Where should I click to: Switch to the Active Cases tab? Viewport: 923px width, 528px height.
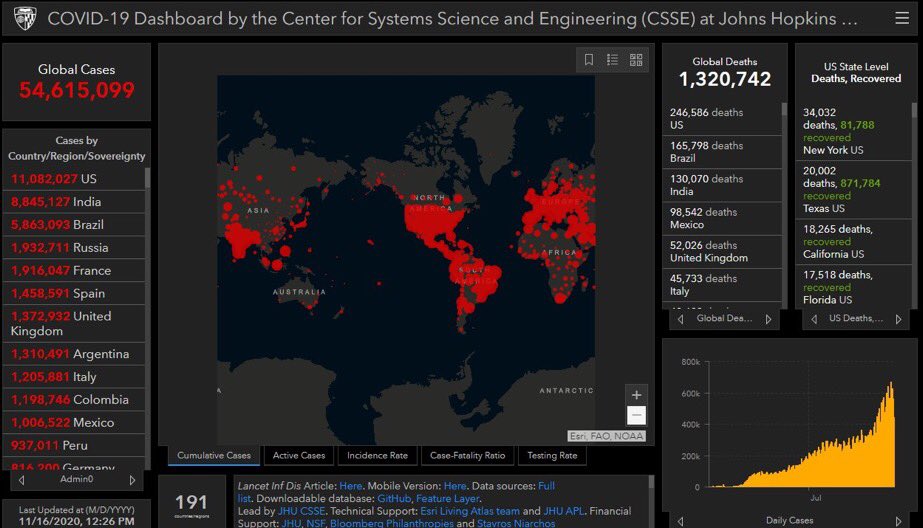point(298,455)
